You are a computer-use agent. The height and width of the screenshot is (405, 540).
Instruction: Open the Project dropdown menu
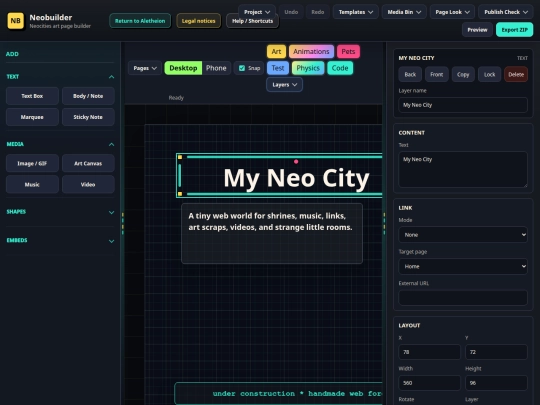[257, 12]
